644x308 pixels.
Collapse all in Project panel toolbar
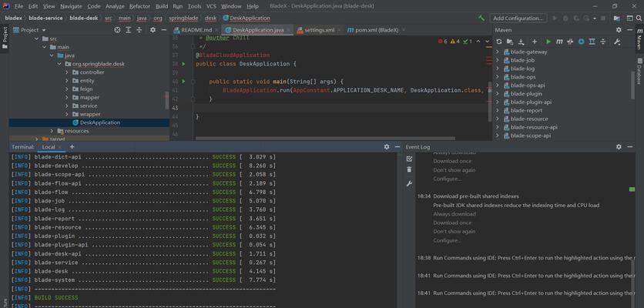pyautogui.click(x=139, y=30)
